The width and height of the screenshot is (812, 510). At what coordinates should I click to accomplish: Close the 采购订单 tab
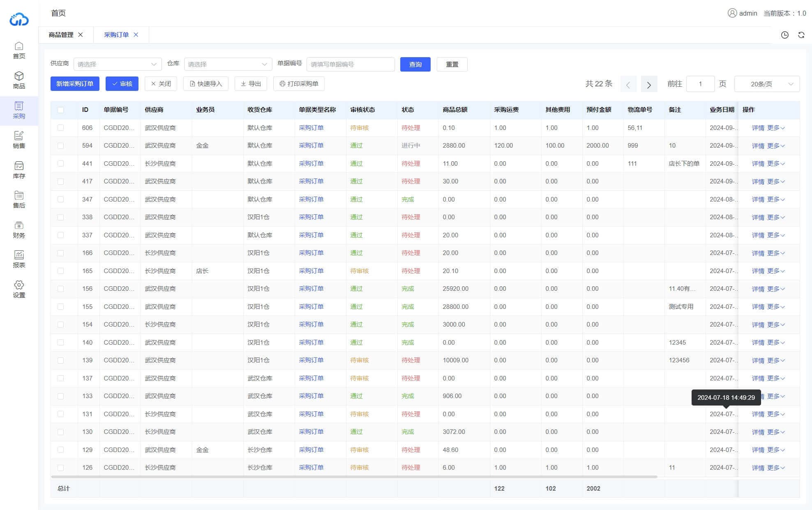pos(136,35)
